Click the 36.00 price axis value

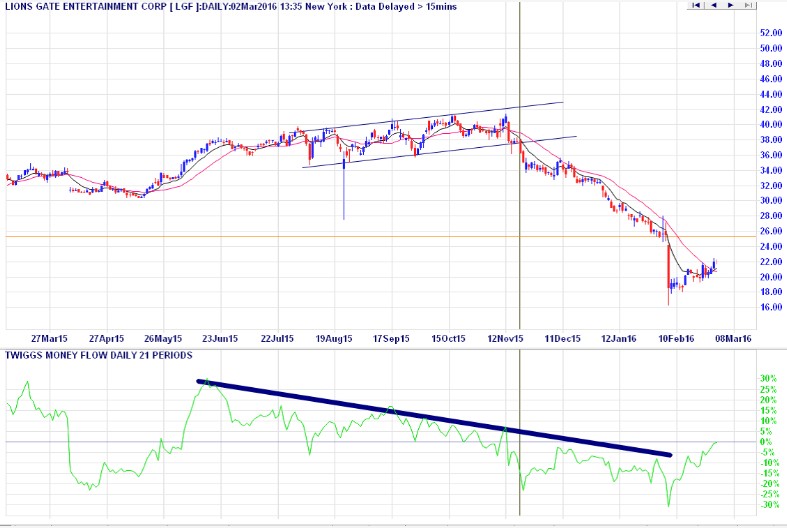(x=771, y=155)
